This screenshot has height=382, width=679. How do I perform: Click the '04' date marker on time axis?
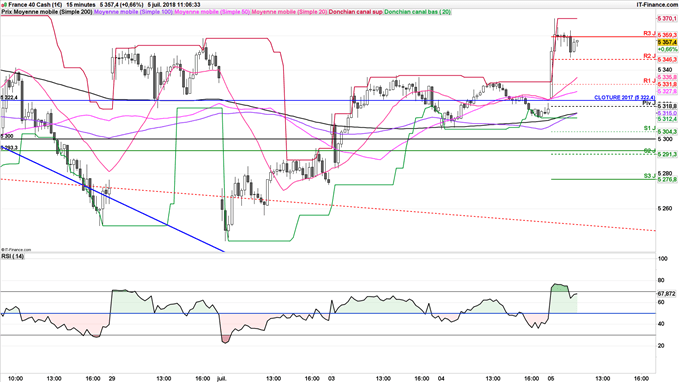pos(441,379)
